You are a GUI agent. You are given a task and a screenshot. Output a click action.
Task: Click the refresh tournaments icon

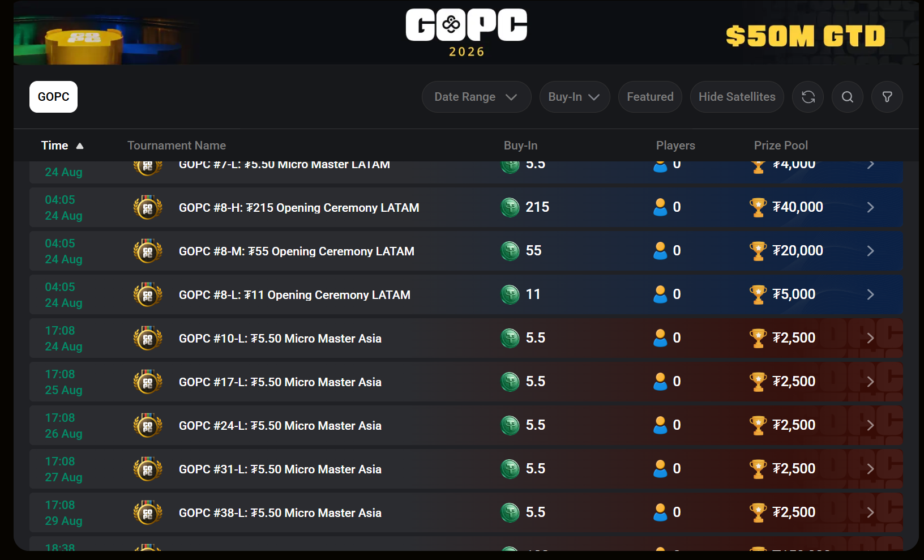tap(808, 97)
